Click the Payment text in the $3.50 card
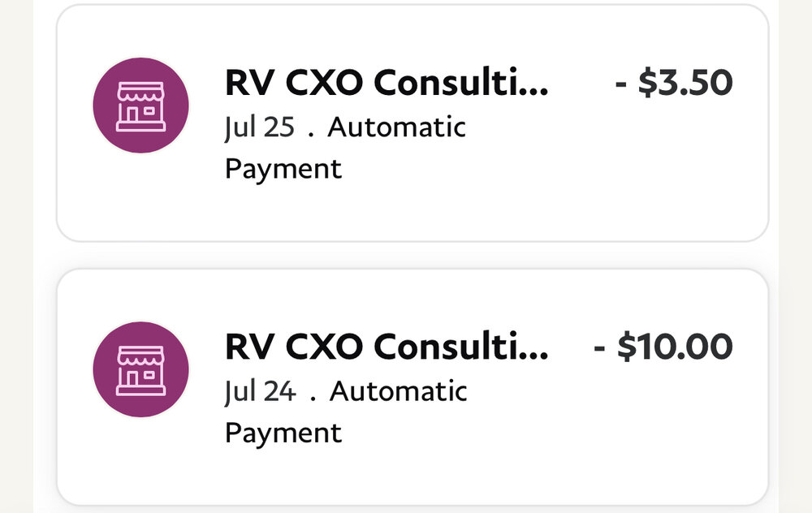Viewport: 812px width, 513px height. 283,169
